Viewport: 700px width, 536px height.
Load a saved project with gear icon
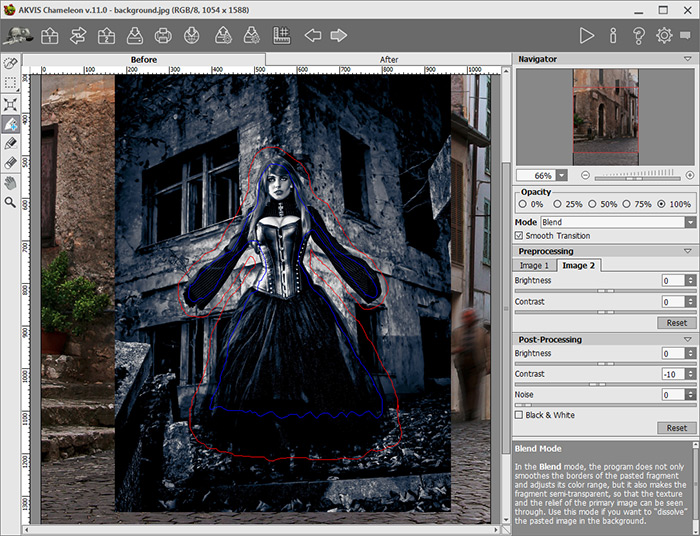223,36
